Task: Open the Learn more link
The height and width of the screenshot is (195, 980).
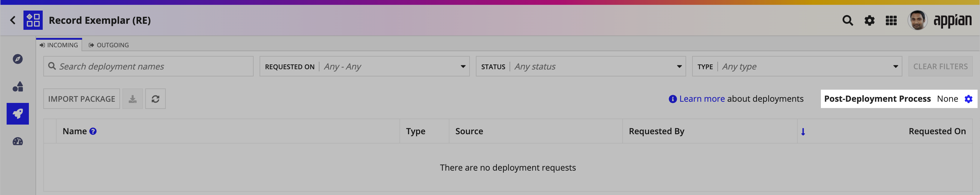Action: [x=702, y=99]
